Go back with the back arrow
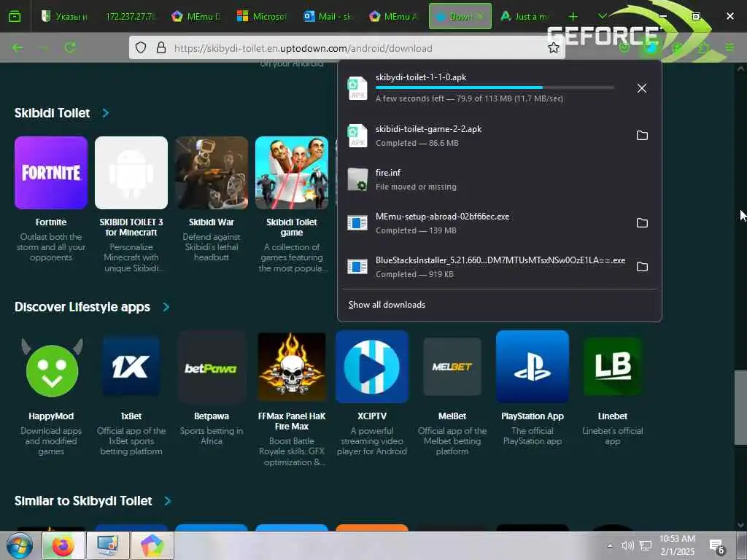 [x=18, y=47]
